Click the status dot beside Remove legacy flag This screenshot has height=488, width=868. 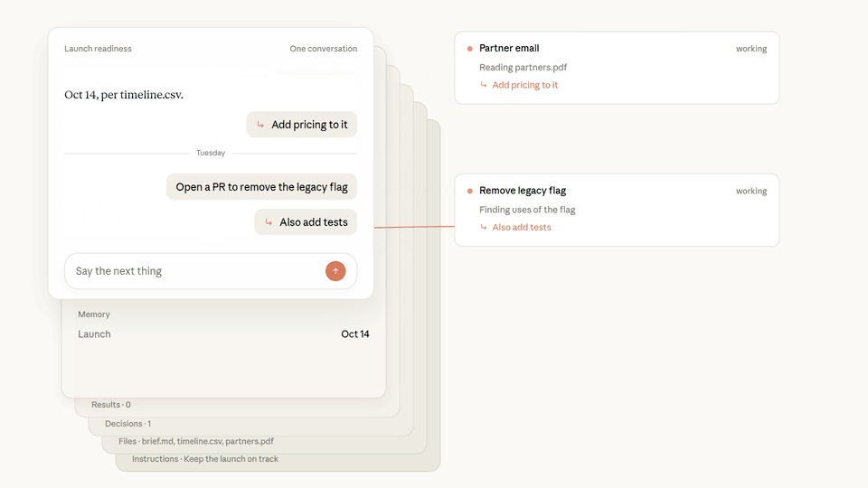[469, 191]
